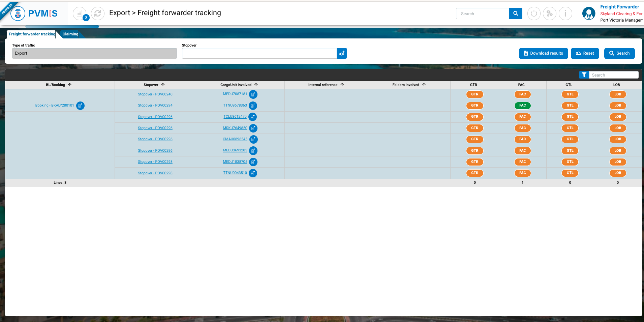Switch to the Claiming tab
This screenshot has height=322, width=644.
70,34
